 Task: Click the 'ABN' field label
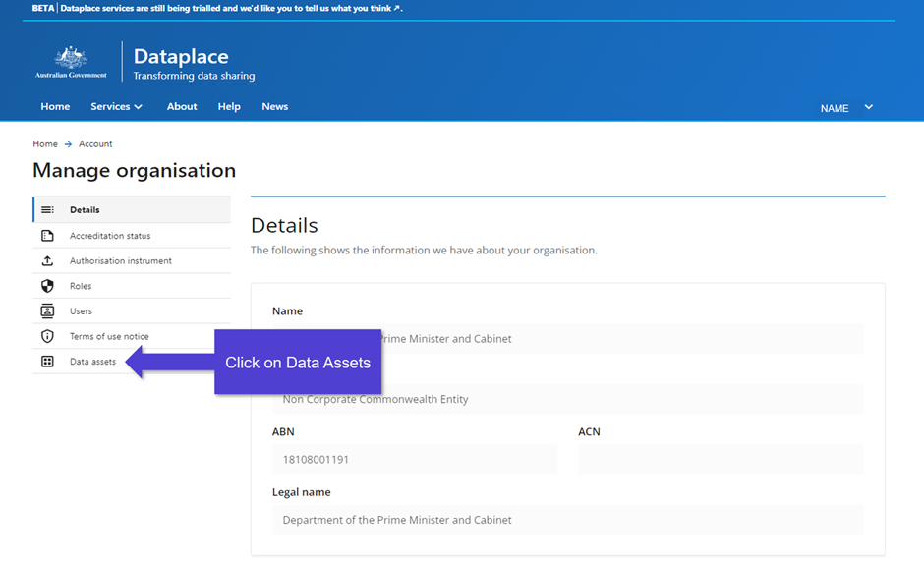283,431
